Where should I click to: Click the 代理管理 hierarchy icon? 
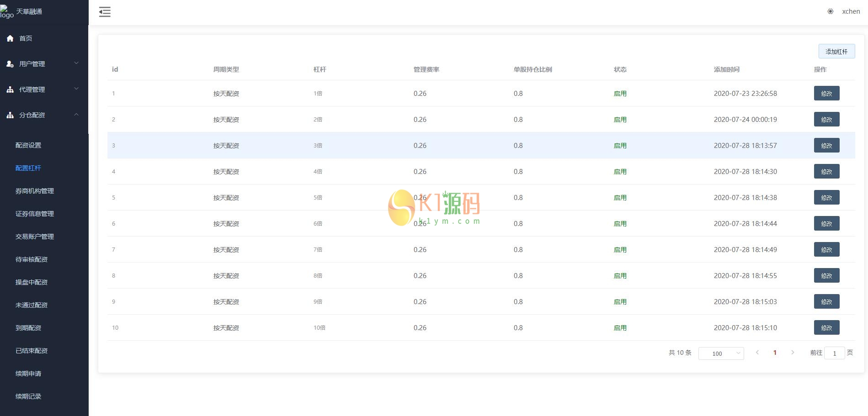(10, 90)
